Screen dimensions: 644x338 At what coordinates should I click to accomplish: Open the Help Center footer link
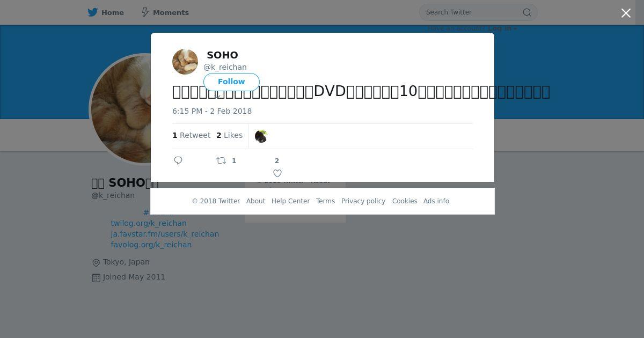(290, 201)
